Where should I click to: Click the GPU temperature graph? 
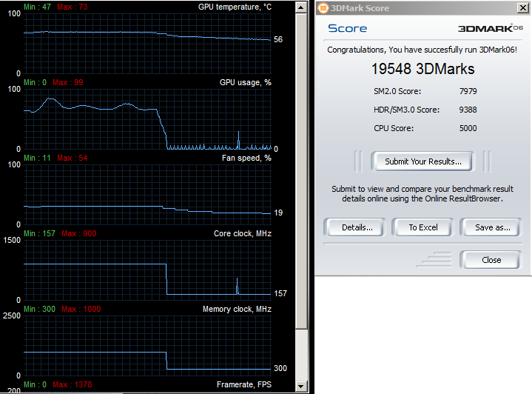pyautogui.click(x=147, y=44)
